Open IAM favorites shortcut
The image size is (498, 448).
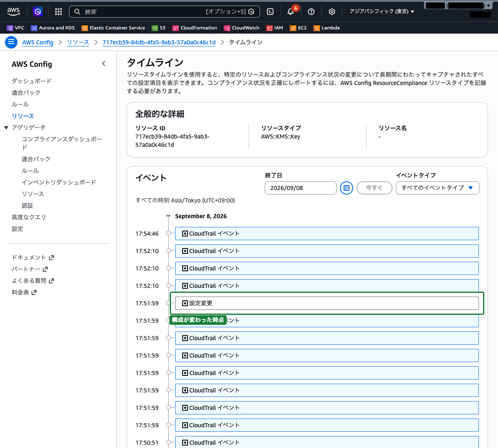[275, 28]
